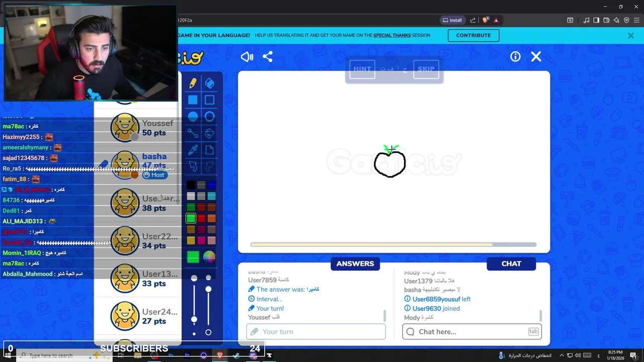Toggle the browser sidebar panel

(596, 20)
